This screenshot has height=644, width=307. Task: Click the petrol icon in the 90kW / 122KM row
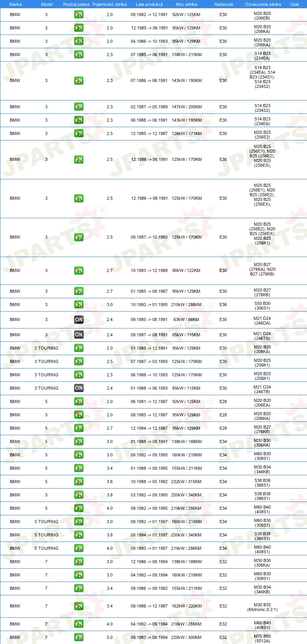pos(79,270)
